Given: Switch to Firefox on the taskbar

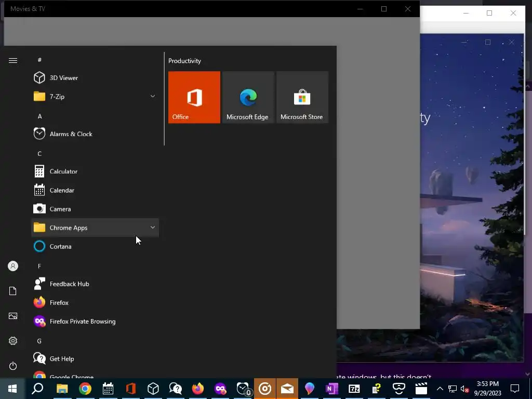Looking at the screenshot, I should click(198, 389).
